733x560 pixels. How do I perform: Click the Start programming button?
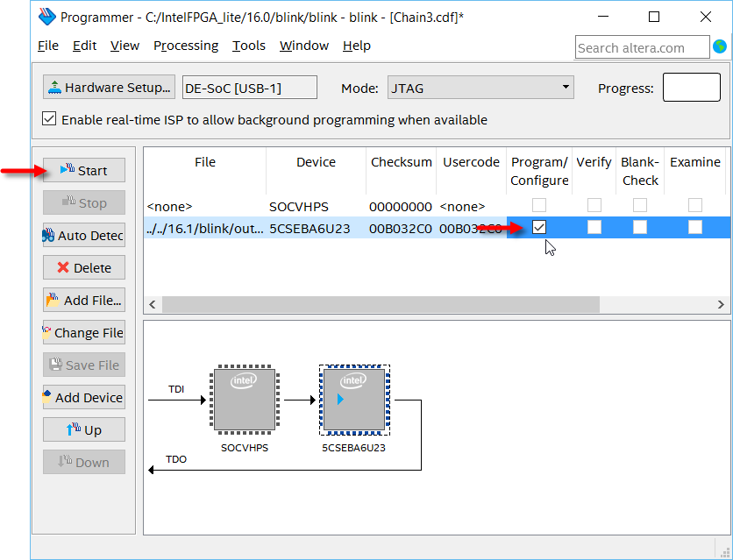84,171
